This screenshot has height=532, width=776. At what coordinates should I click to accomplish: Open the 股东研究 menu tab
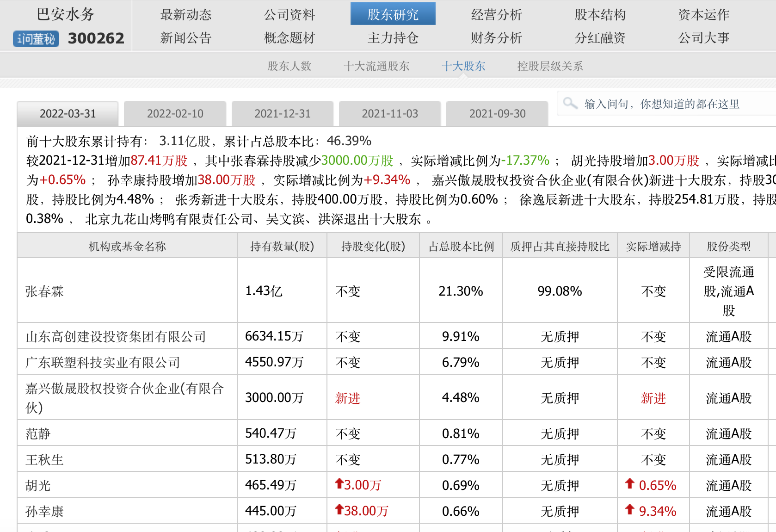click(x=393, y=14)
